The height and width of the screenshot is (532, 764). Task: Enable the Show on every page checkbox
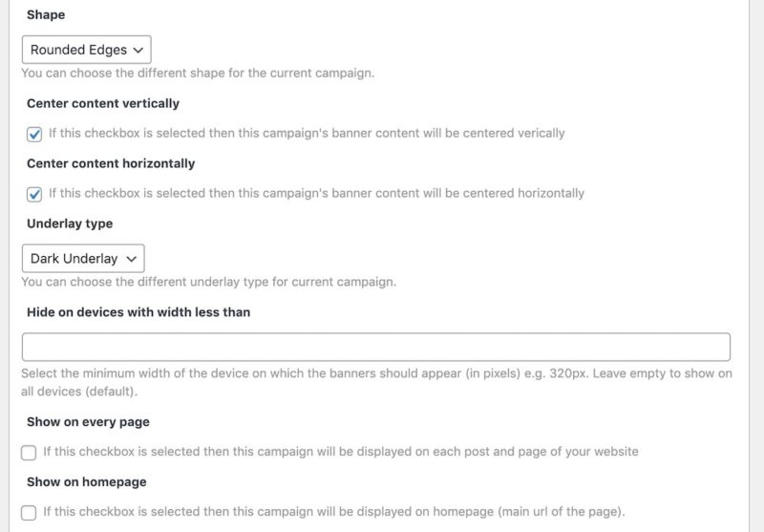coord(29,452)
